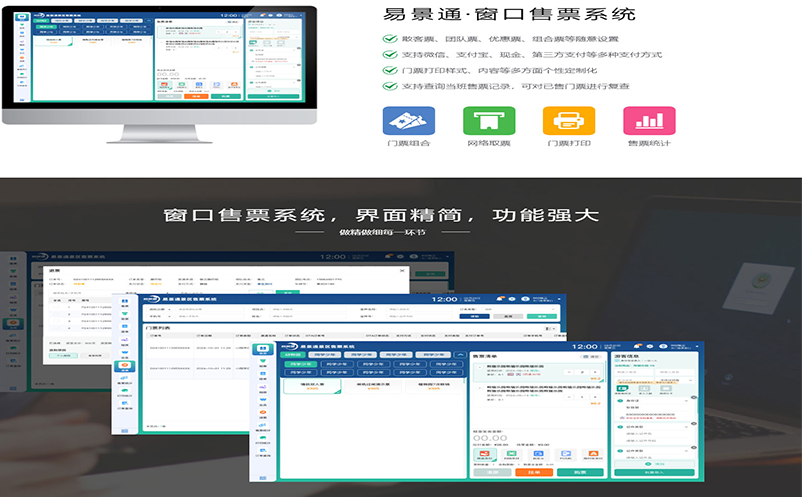Viewport: 802px width, 497px height.
Task: Click the 门票组合 ticket combo icon
Action: click(x=401, y=120)
